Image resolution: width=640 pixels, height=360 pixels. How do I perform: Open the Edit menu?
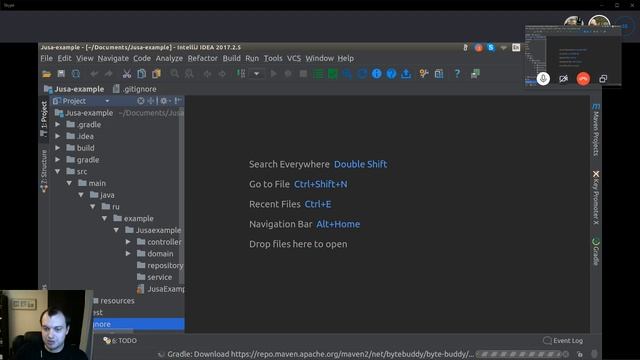[64, 58]
